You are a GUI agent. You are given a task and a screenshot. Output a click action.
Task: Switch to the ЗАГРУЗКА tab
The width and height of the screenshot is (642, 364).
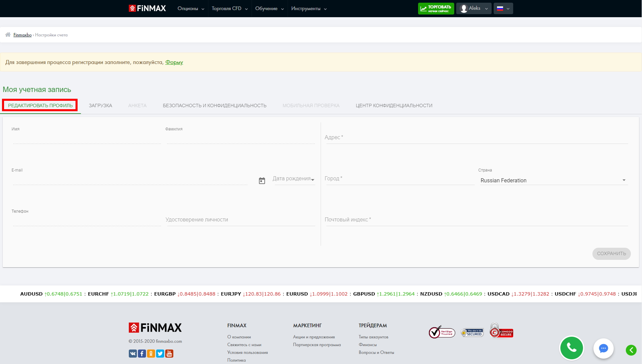point(100,105)
